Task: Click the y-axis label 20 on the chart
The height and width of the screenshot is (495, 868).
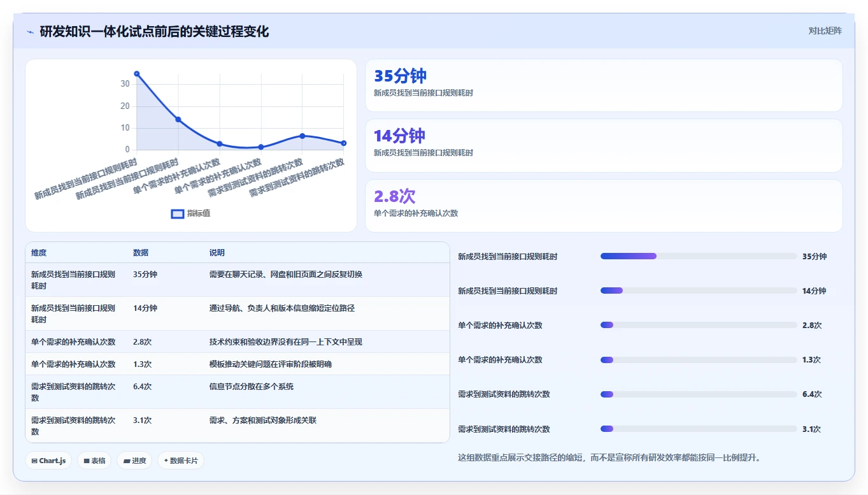Action: (125, 106)
